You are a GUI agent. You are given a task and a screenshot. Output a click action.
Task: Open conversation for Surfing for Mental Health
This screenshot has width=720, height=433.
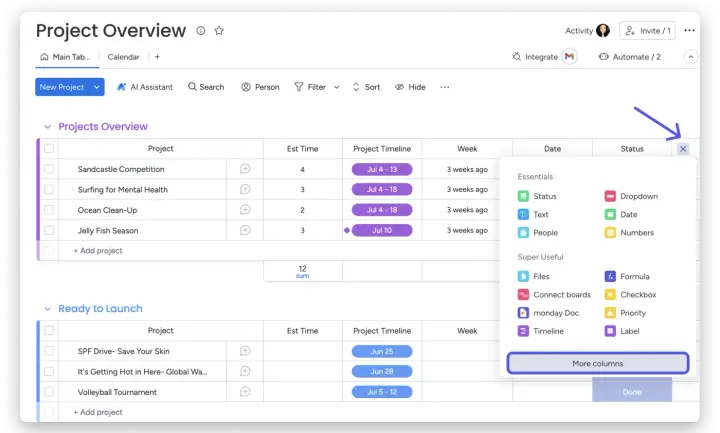pyautogui.click(x=245, y=189)
